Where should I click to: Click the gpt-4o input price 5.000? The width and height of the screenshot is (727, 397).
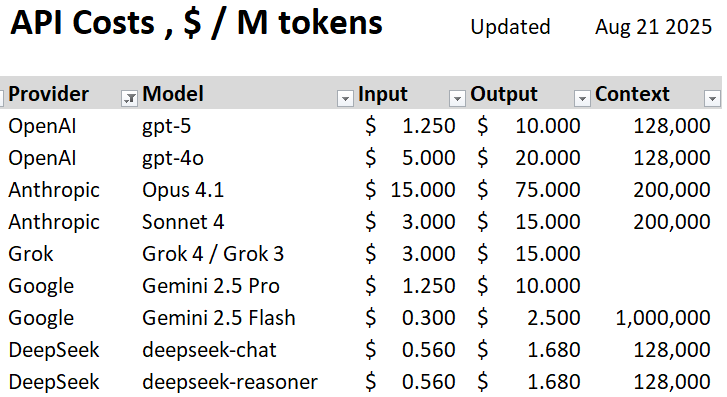coord(428,158)
